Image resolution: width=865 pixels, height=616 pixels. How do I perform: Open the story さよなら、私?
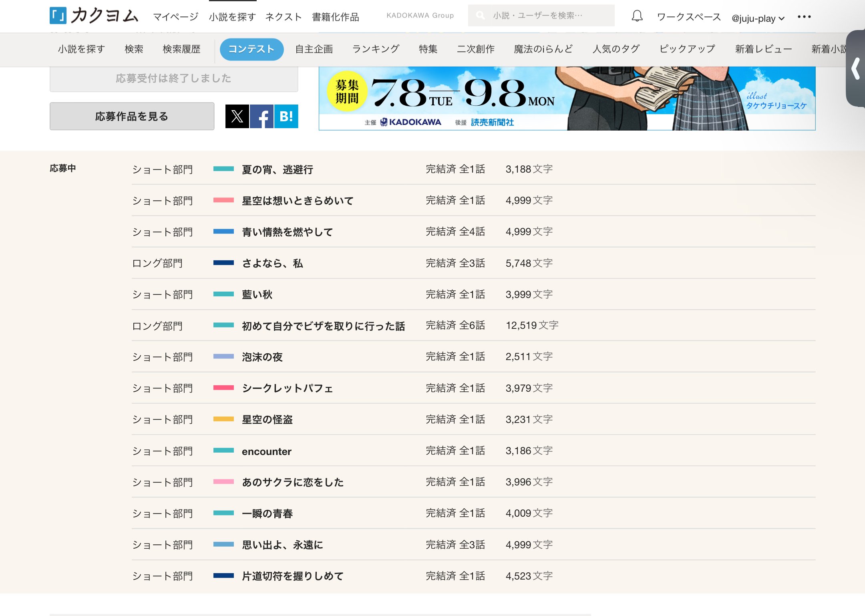tap(272, 263)
